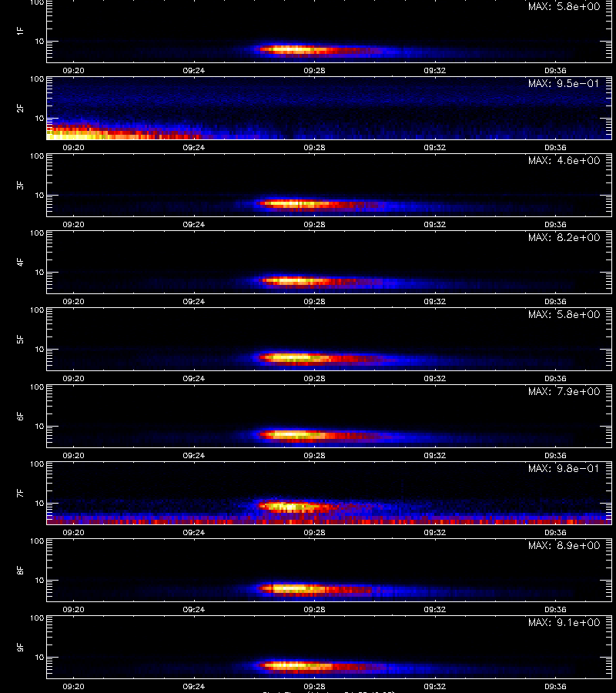
Task: Click the 10 y-axis label of panel 5F
Action: point(39,350)
